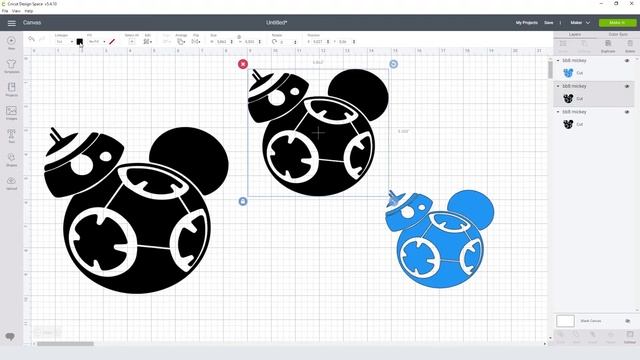Click Duplicate in Layers panel

click(608, 46)
